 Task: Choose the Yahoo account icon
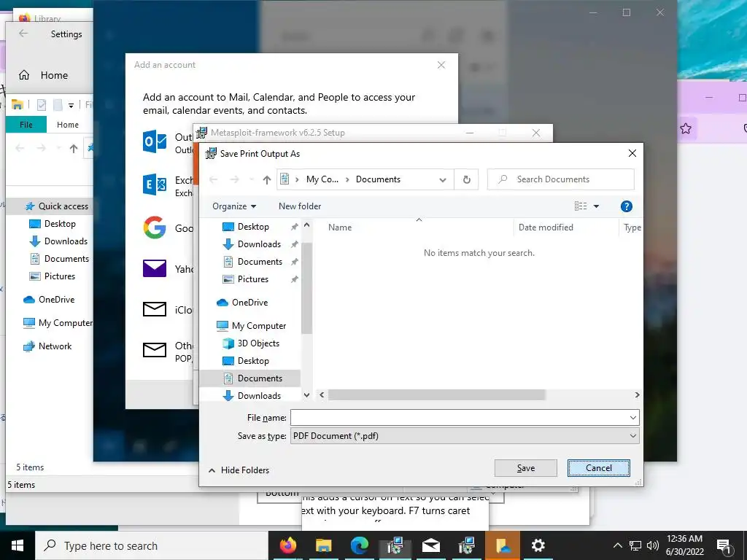(x=155, y=268)
